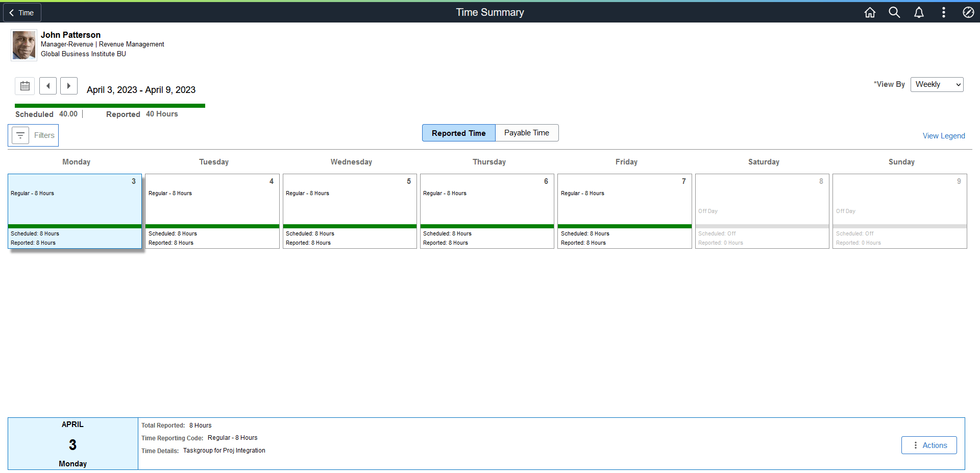
Task: Click the Reported 40 Hours value
Action: click(162, 114)
